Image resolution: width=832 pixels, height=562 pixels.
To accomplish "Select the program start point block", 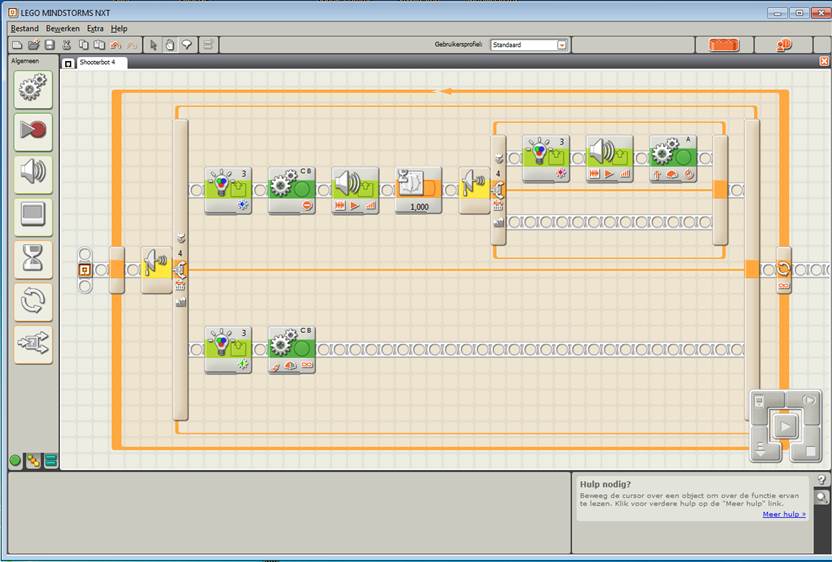I will pos(84,270).
